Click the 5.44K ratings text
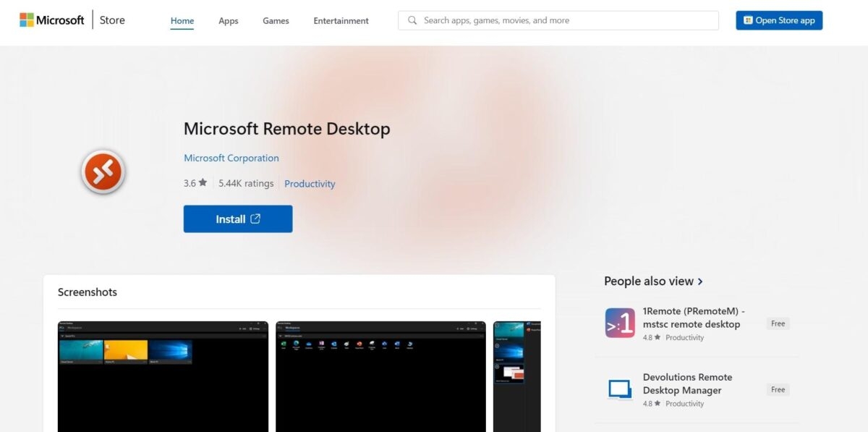 246,183
